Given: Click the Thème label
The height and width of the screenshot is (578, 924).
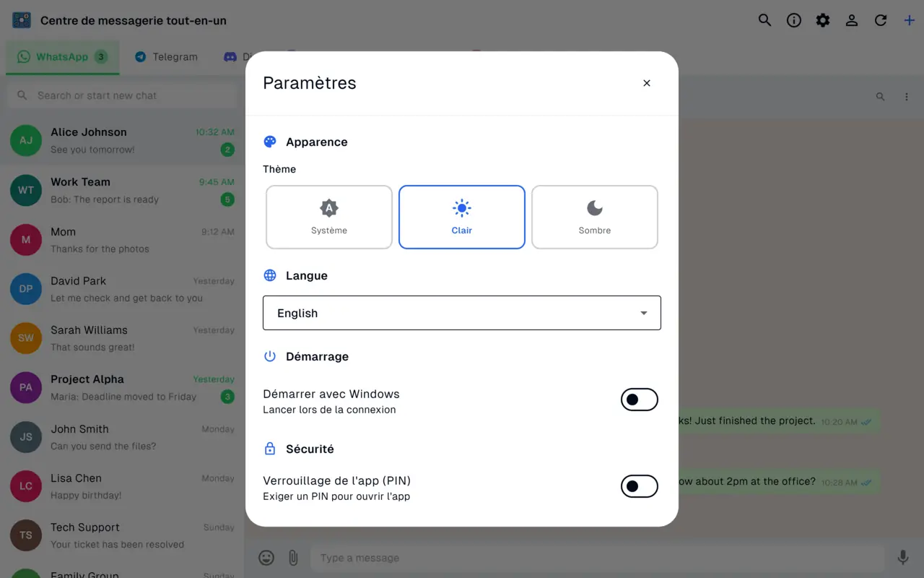Looking at the screenshot, I should tap(279, 169).
